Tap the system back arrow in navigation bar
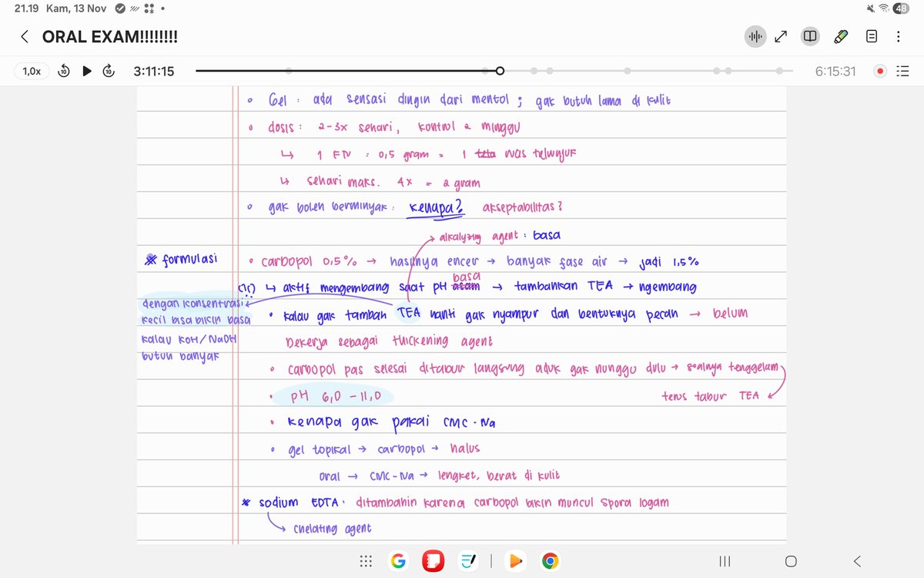 857,561
